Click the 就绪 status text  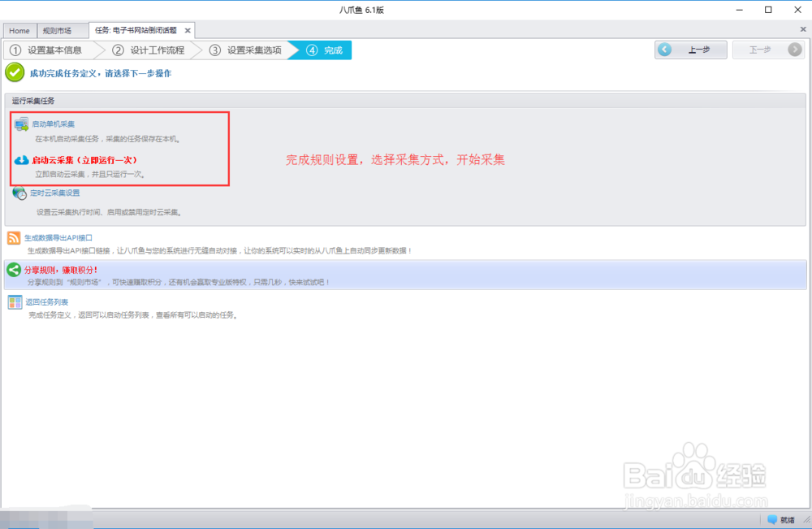[788, 520]
